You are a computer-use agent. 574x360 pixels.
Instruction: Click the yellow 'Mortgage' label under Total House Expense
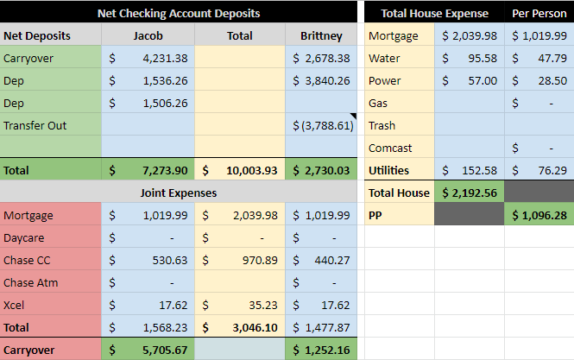tap(399, 34)
